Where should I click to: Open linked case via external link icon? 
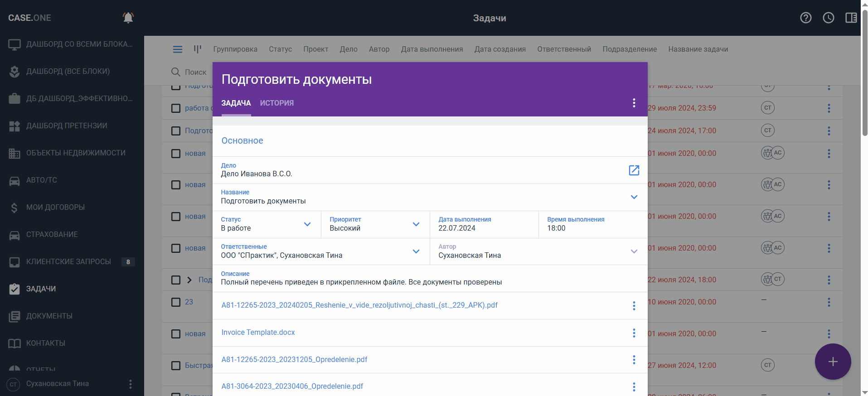click(634, 170)
